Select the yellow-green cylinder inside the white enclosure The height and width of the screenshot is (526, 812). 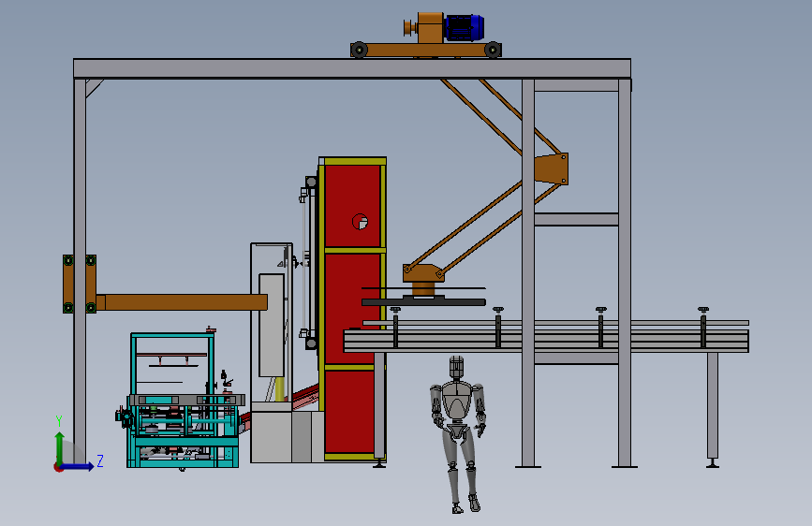[x=280, y=389]
